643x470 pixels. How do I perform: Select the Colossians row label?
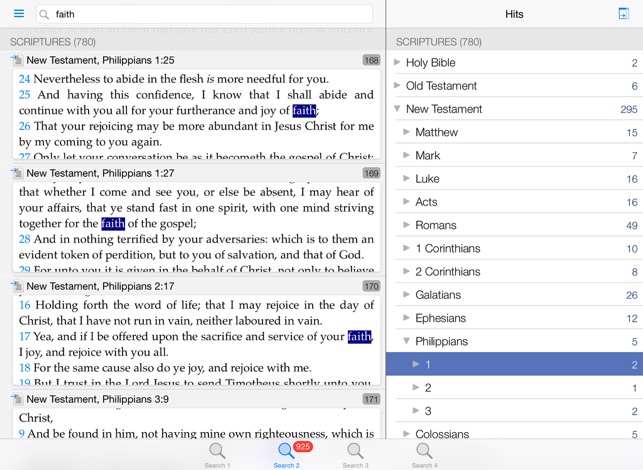pyautogui.click(x=442, y=434)
